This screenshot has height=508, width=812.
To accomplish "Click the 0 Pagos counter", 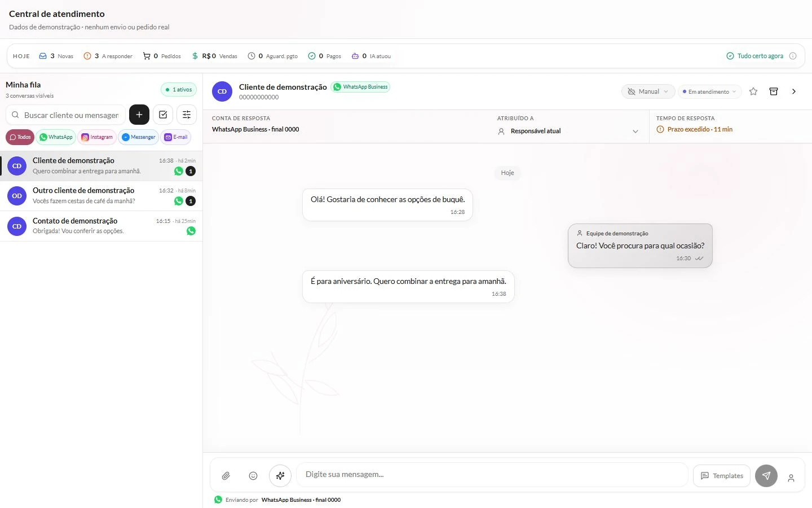I will [x=325, y=56].
